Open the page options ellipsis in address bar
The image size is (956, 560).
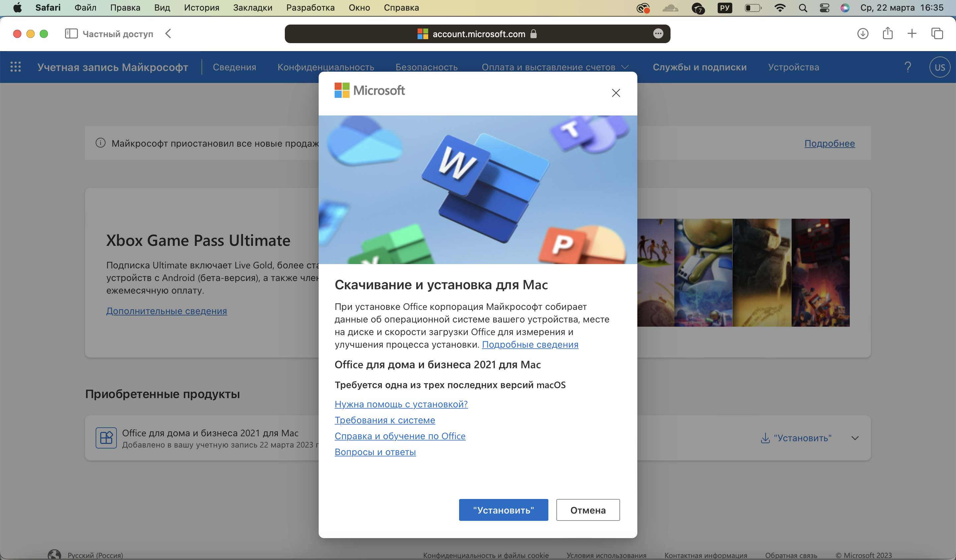click(x=658, y=34)
